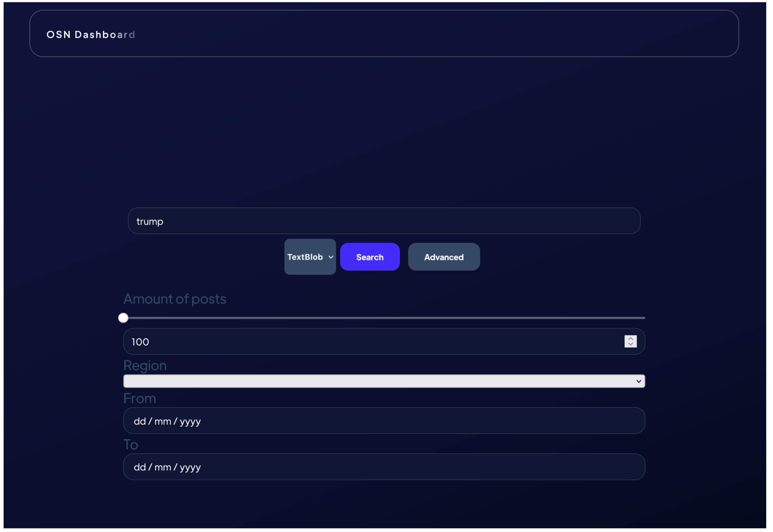Image resolution: width=773 pixels, height=532 pixels.
Task: Select the year segment of To date
Action: point(190,467)
